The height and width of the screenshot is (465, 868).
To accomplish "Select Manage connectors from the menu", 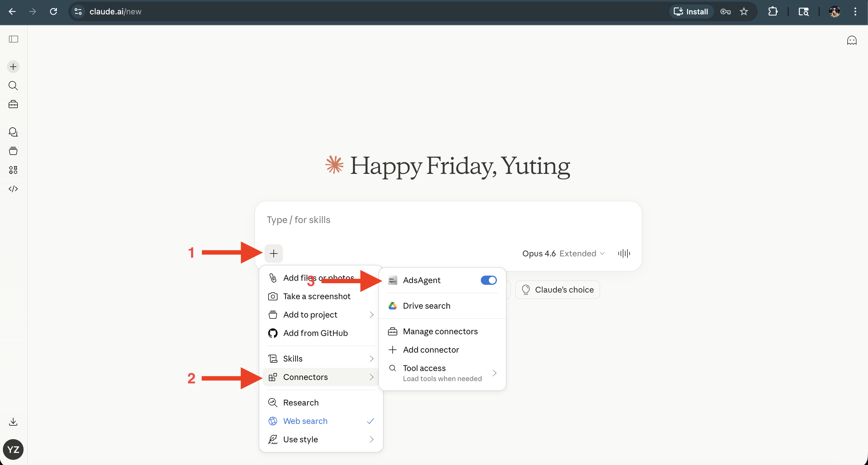I will (440, 331).
